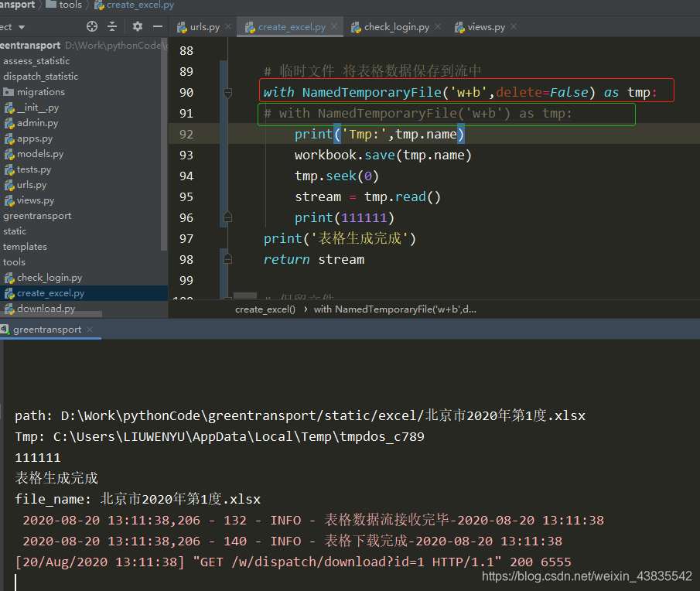Viewport: 700px width, 591px height.
Task: Close the create_excel.py tab
Action: [334, 27]
